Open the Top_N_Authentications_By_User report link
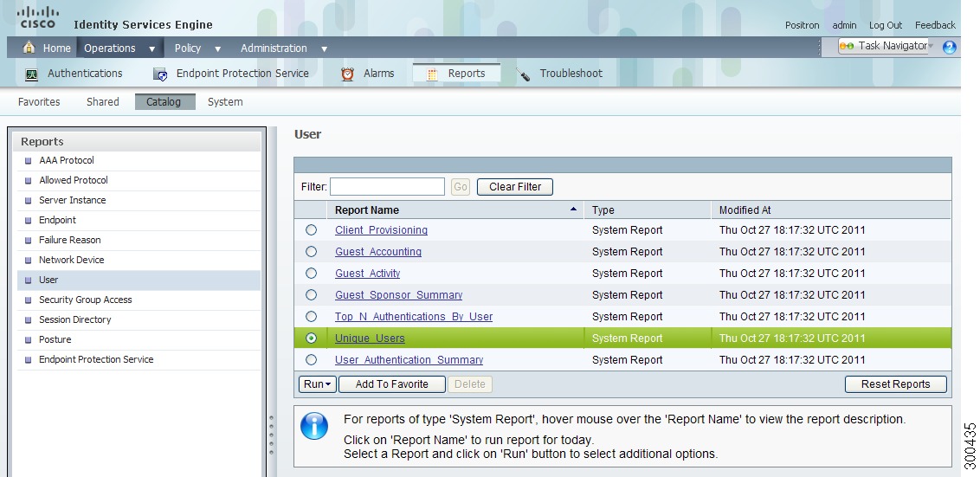This screenshot has width=980, height=477. click(x=414, y=316)
